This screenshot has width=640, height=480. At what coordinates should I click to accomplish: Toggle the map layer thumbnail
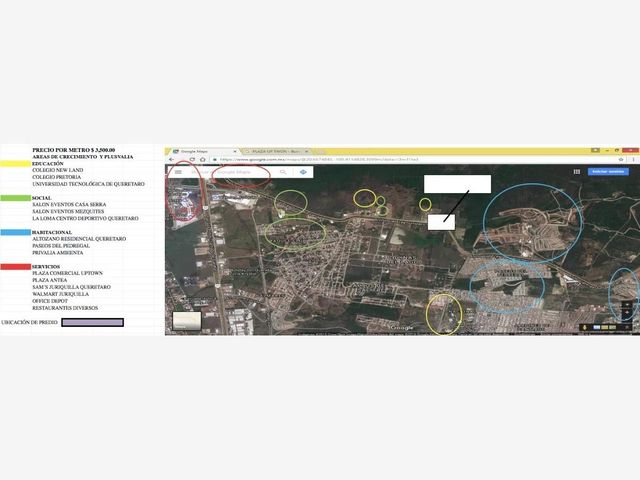click(x=187, y=321)
